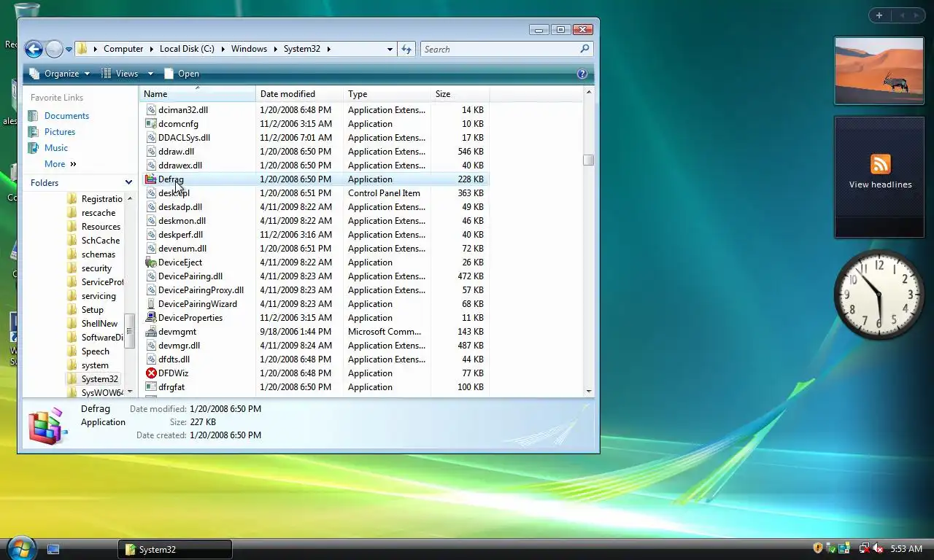
Task: Expand breadcrumb arrow after Windows
Action: coord(275,49)
